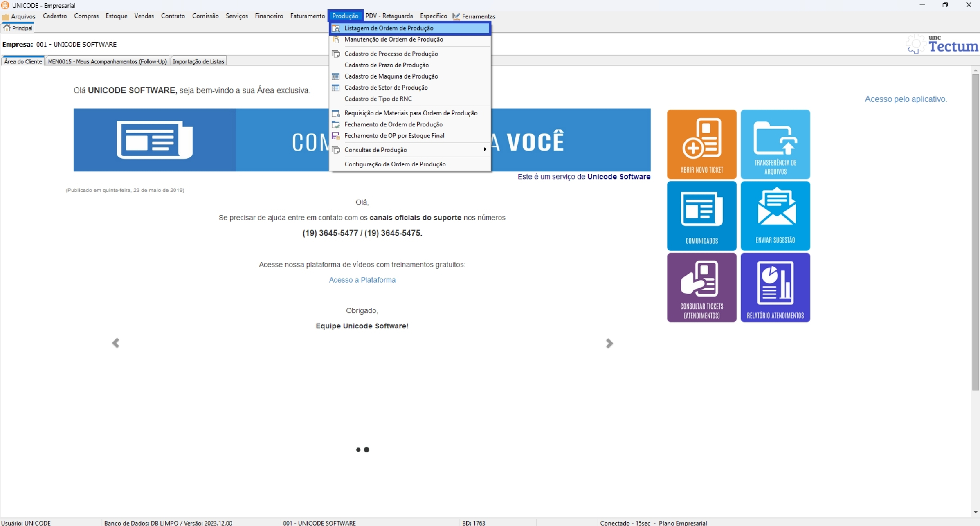Open the Comunicados tile

[701, 216]
